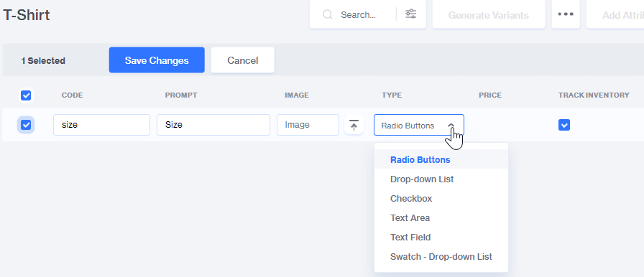
Task: Click the image upload arrow icon
Action: click(x=354, y=125)
